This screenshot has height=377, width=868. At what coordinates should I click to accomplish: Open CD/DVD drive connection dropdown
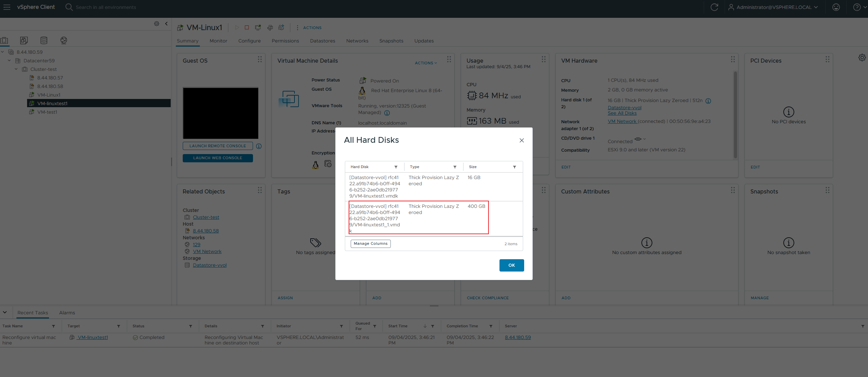coord(640,139)
